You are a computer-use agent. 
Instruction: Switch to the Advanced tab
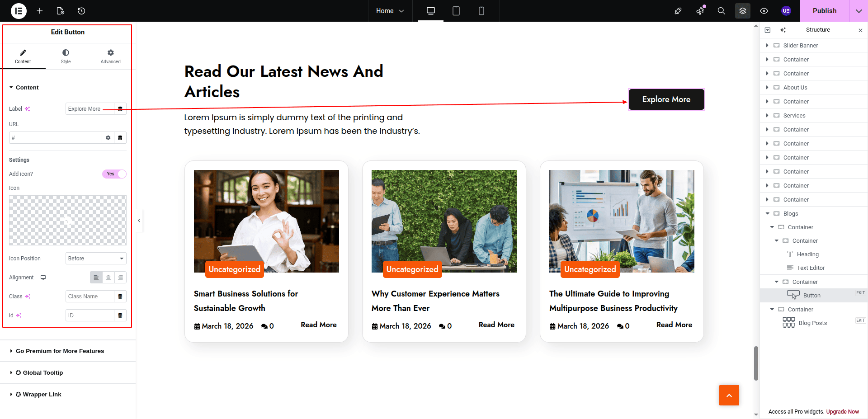coord(111,56)
